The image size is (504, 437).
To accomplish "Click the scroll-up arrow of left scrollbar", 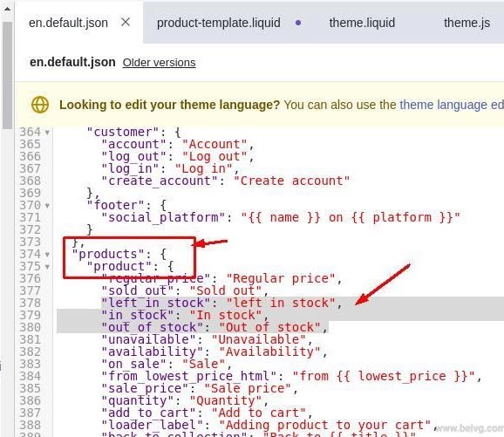I will point(7,9).
